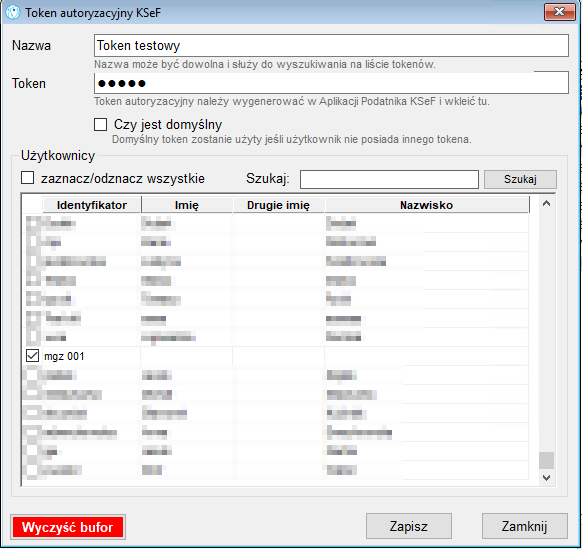
Task: Click the Zapisz button
Action: tap(409, 526)
